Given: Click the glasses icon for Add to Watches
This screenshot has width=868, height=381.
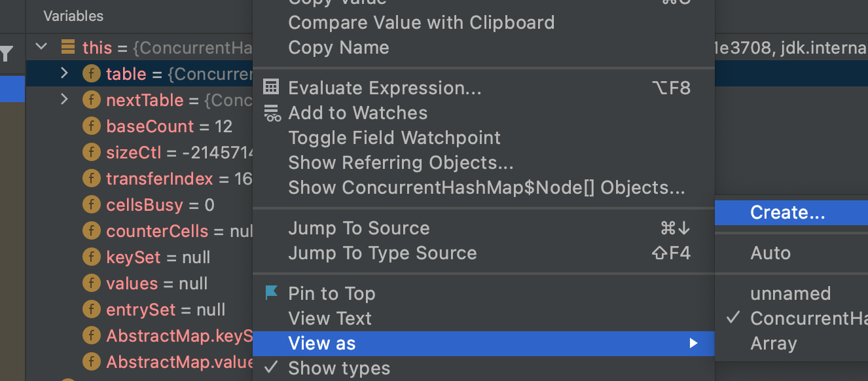Looking at the screenshot, I should coord(272,113).
